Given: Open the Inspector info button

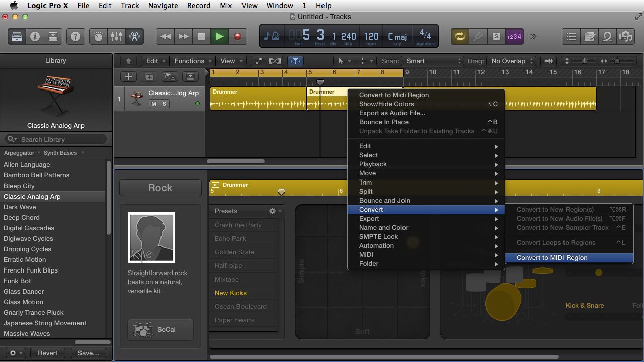Looking at the screenshot, I should pos(35,36).
